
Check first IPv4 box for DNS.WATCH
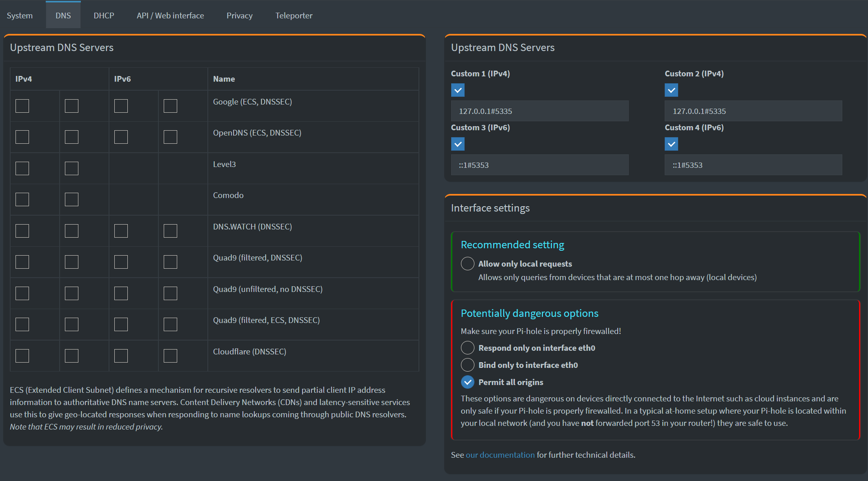coord(22,231)
